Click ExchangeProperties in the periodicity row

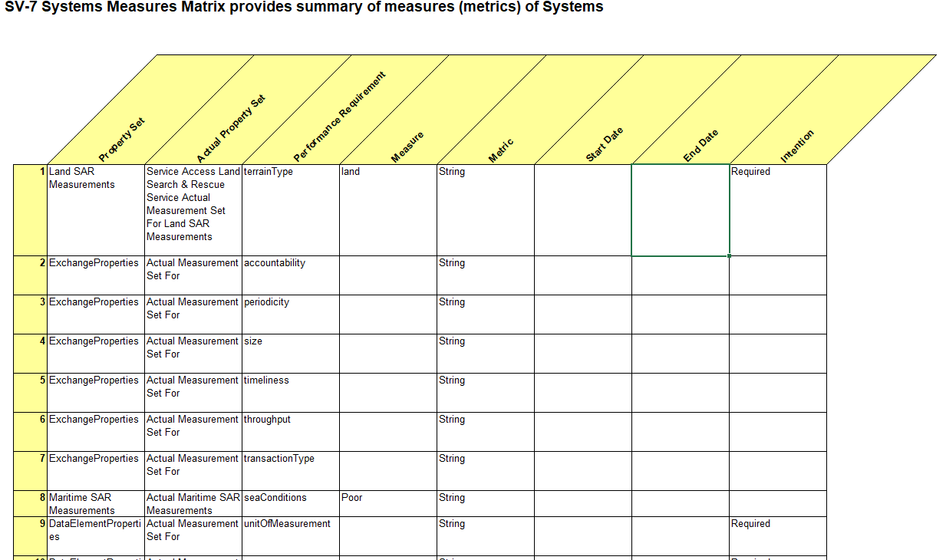[97, 315]
